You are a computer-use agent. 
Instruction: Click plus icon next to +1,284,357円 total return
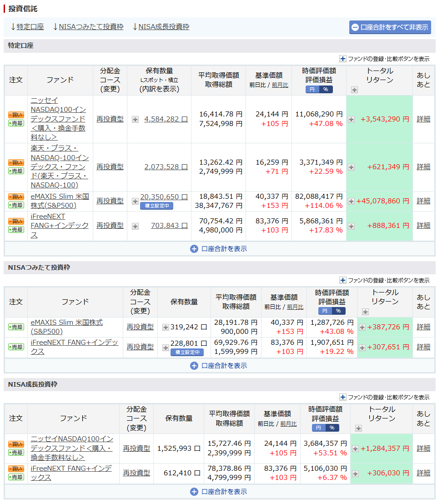coord(355,449)
